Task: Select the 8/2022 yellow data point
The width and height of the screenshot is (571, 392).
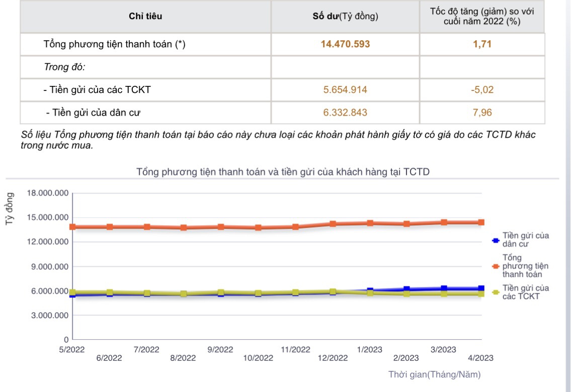Action: [184, 293]
